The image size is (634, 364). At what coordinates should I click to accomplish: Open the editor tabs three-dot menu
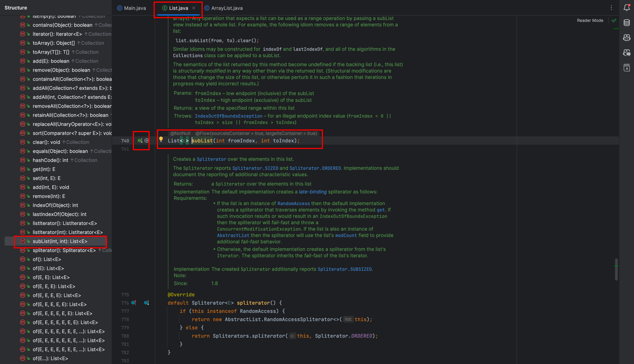(x=611, y=8)
